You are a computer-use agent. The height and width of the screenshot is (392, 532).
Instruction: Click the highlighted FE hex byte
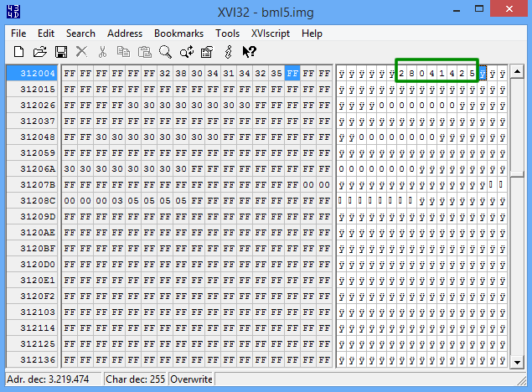tap(292, 73)
